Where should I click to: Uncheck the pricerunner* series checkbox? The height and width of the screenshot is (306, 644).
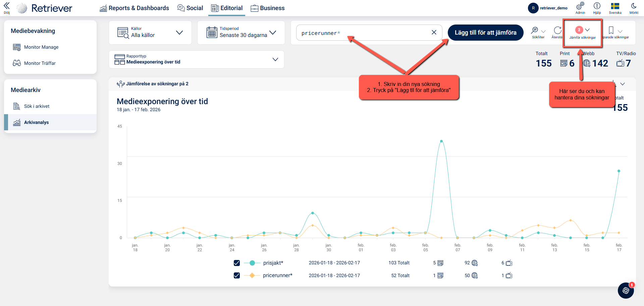(x=237, y=275)
